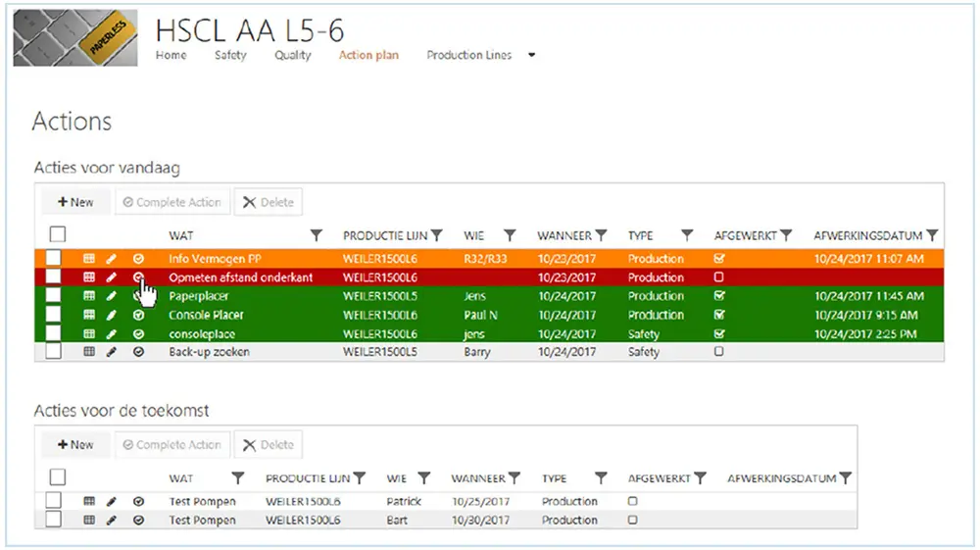Select the Console Placer row checkbox
Screen dimensions: 980x550
click(x=54, y=314)
